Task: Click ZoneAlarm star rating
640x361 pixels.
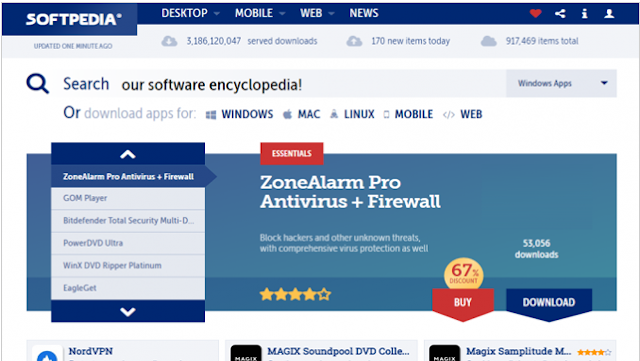Action: click(x=295, y=294)
